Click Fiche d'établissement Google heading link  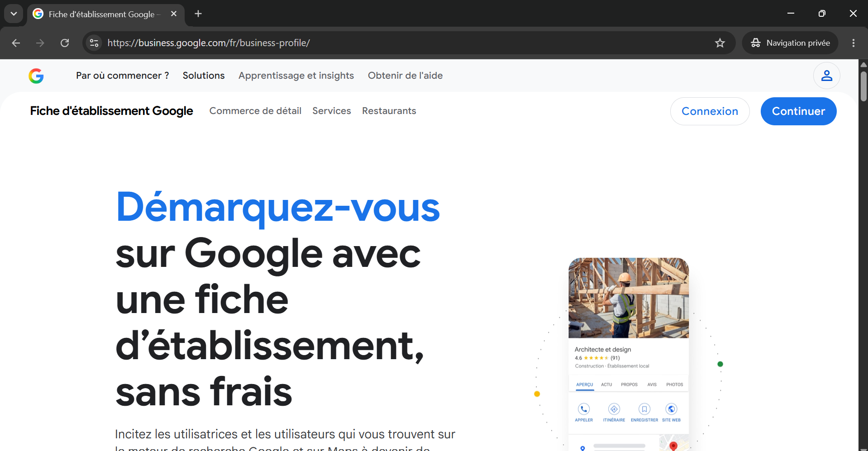click(x=111, y=111)
